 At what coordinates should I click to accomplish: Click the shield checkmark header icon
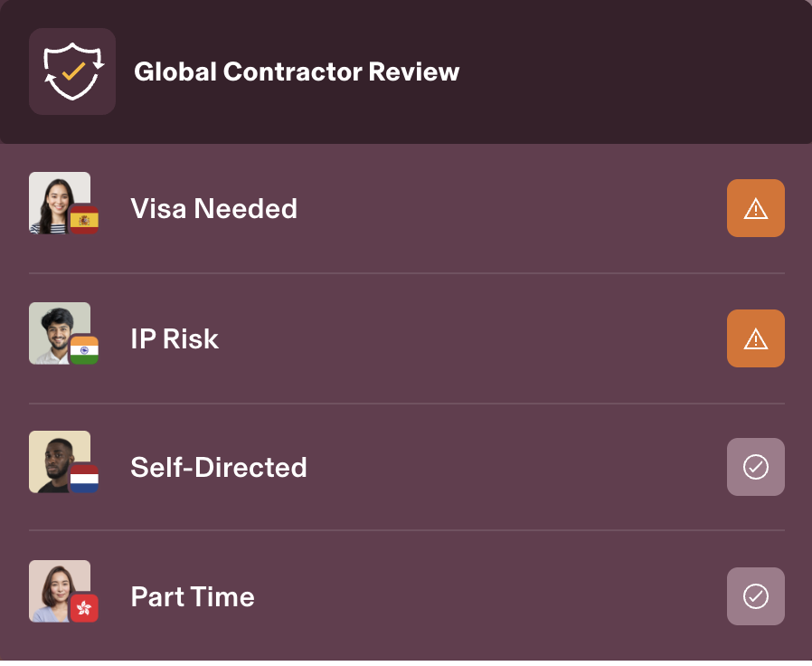(x=72, y=71)
